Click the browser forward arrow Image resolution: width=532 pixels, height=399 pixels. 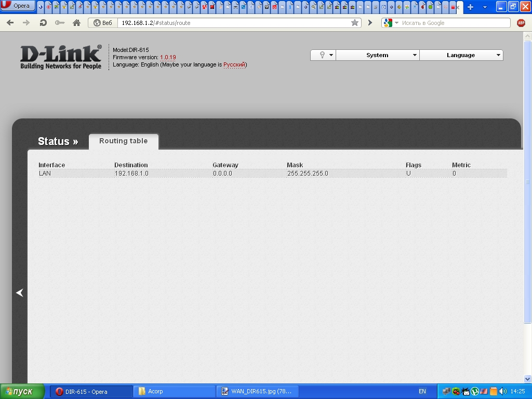tap(26, 23)
